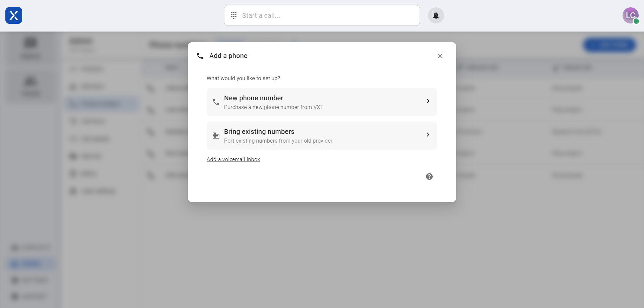Switch to the second workspace tab in the sidebar
The width and height of the screenshot is (644, 308).
(x=31, y=87)
